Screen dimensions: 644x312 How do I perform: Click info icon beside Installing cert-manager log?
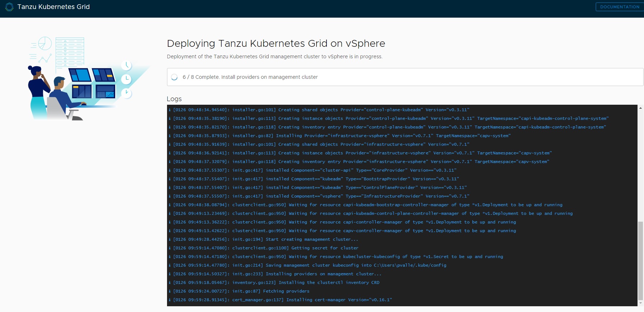pos(170,300)
